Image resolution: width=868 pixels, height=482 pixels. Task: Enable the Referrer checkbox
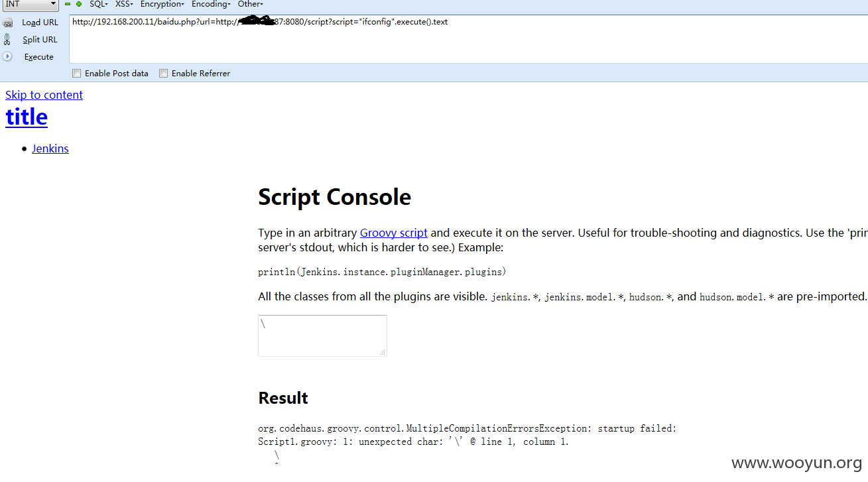163,74
